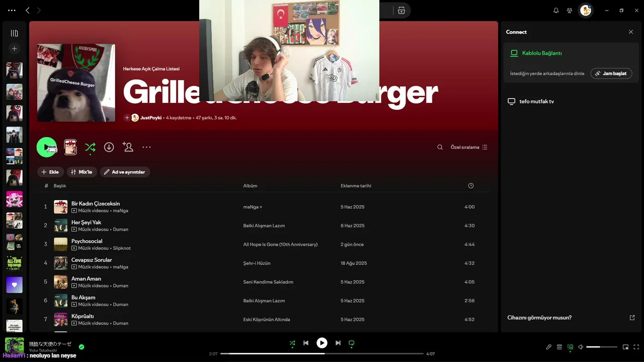
Task: Open JustPoyki's profile link
Action: click(x=151, y=118)
